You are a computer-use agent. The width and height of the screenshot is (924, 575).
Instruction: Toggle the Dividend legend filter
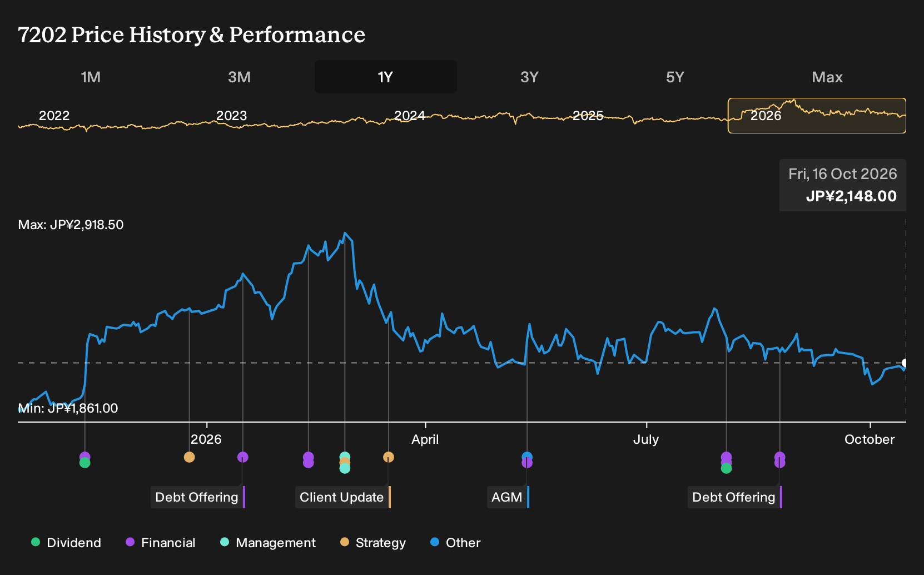click(66, 543)
